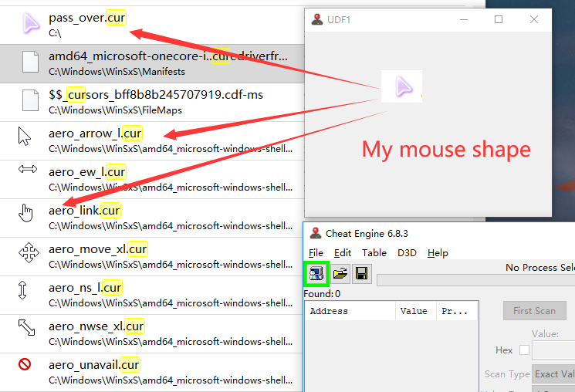
Task: Click the aero_unavail.cur red prohibited icon
Action: (x=25, y=364)
